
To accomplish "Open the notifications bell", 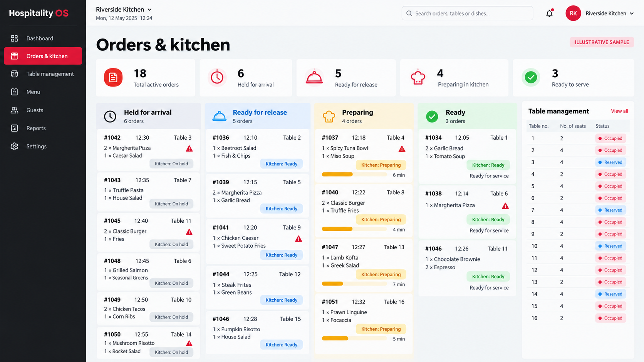I will (549, 13).
